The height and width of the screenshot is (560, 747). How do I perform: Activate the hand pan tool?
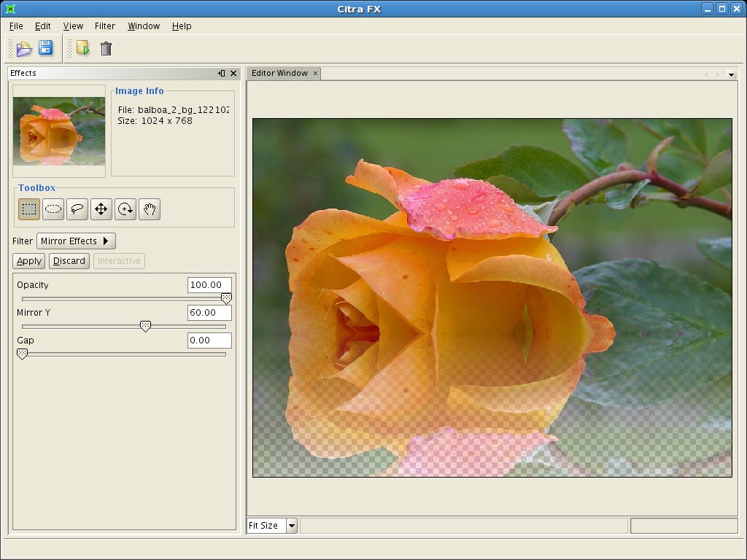click(150, 209)
